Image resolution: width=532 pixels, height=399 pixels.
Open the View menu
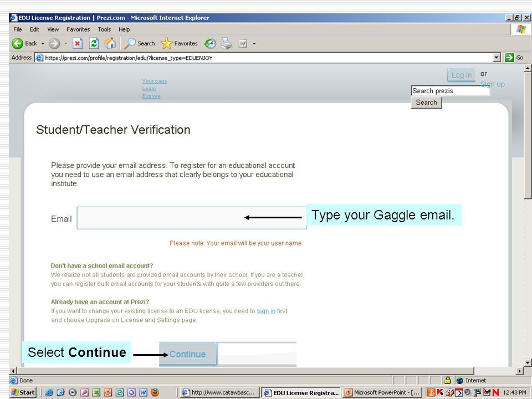(53, 29)
